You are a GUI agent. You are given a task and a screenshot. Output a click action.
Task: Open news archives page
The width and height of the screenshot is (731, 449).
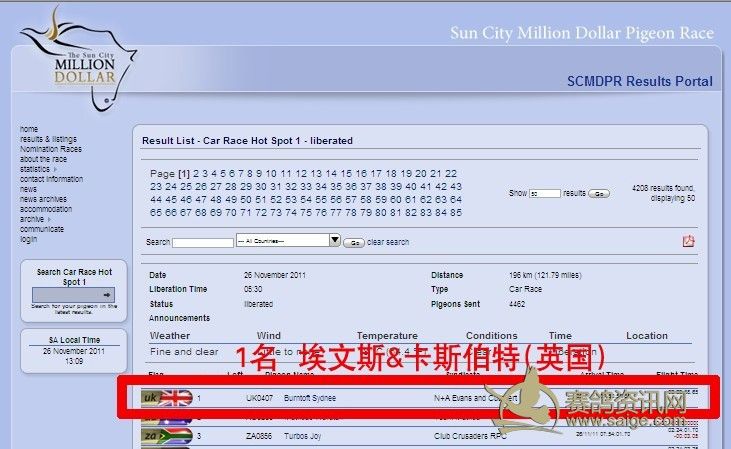click(43, 199)
